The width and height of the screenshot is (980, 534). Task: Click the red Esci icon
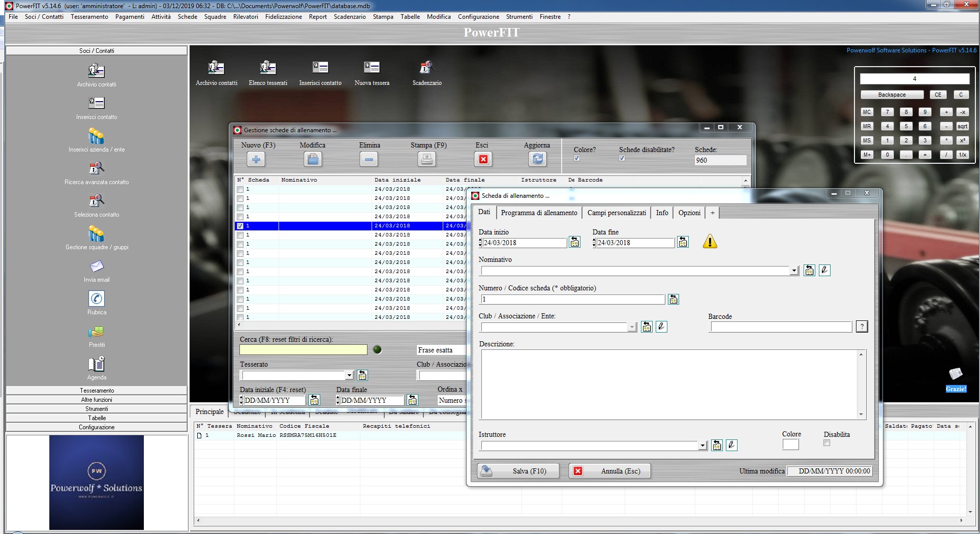pos(483,160)
